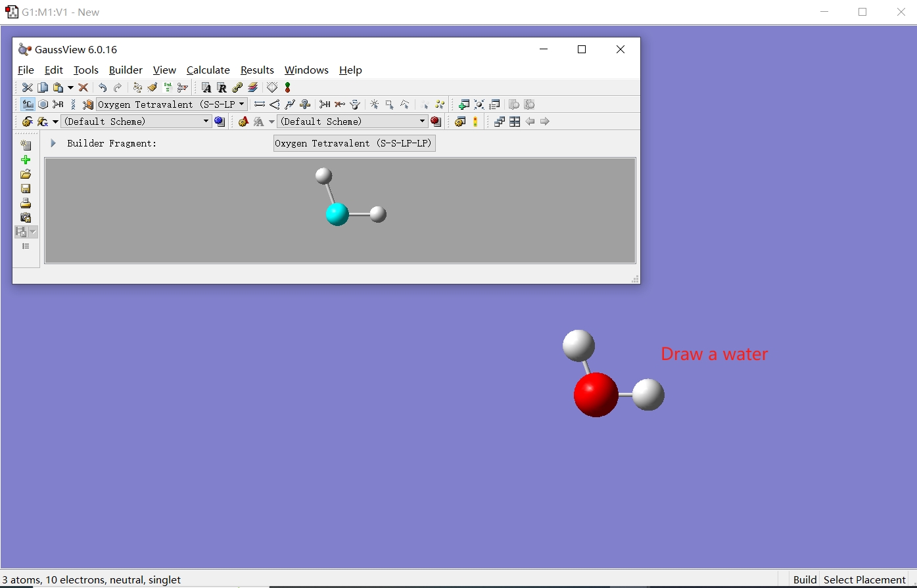Click the Save floppy disk icon
The height and width of the screenshot is (588, 917).
click(x=26, y=189)
